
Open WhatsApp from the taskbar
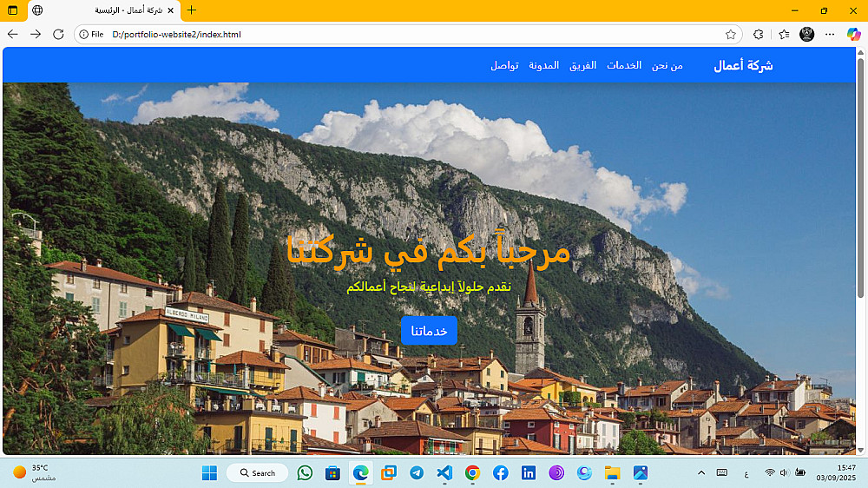pos(305,473)
